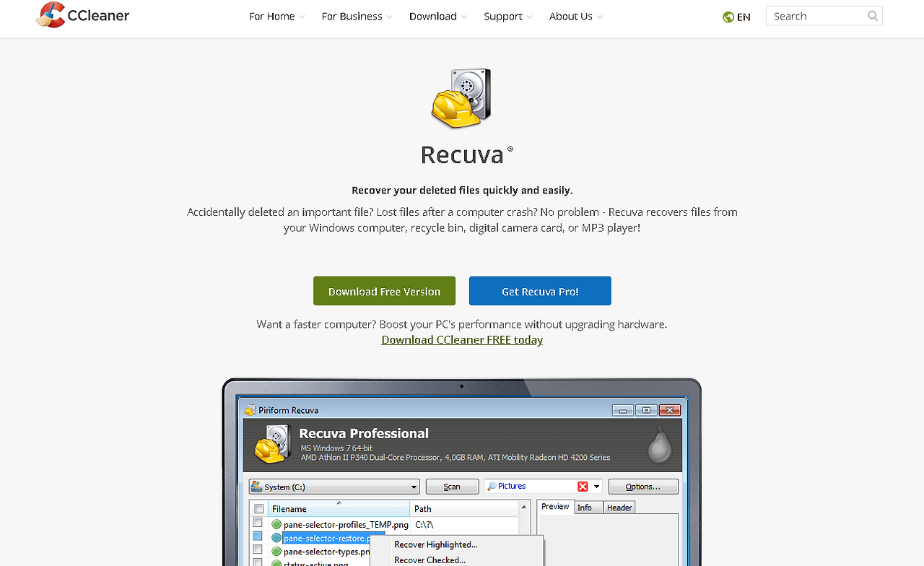Click the Download Free Version button
924x566 pixels.
384,291
